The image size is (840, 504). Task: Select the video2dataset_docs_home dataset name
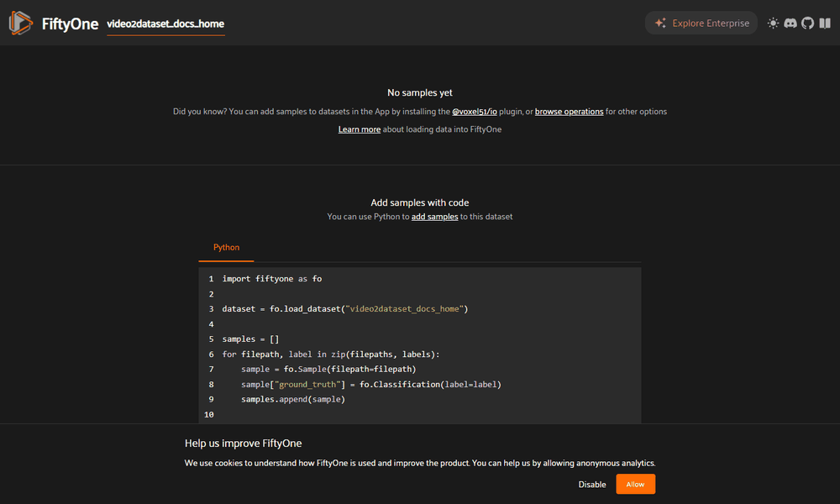tap(165, 24)
